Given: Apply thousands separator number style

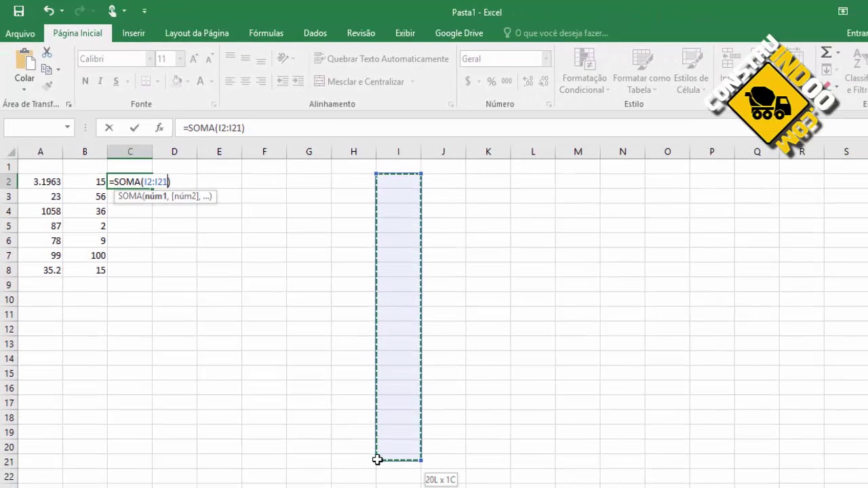Looking at the screenshot, I should (507, 81).
